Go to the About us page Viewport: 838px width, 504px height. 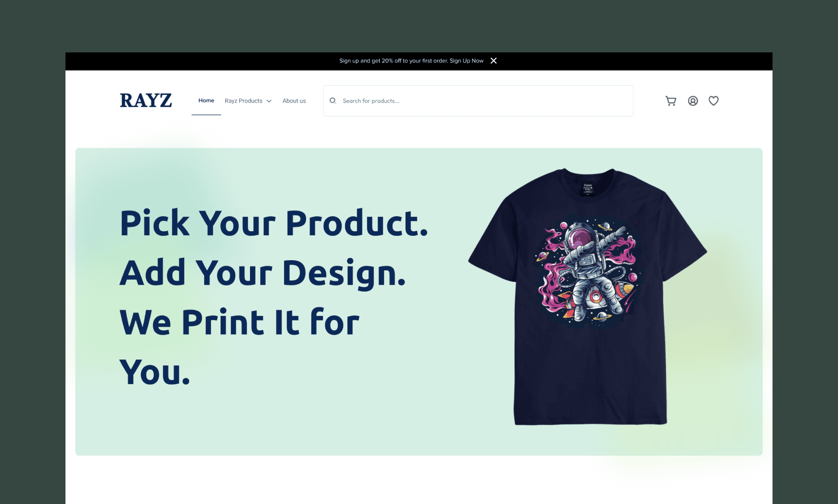click(x=294, y=101)
